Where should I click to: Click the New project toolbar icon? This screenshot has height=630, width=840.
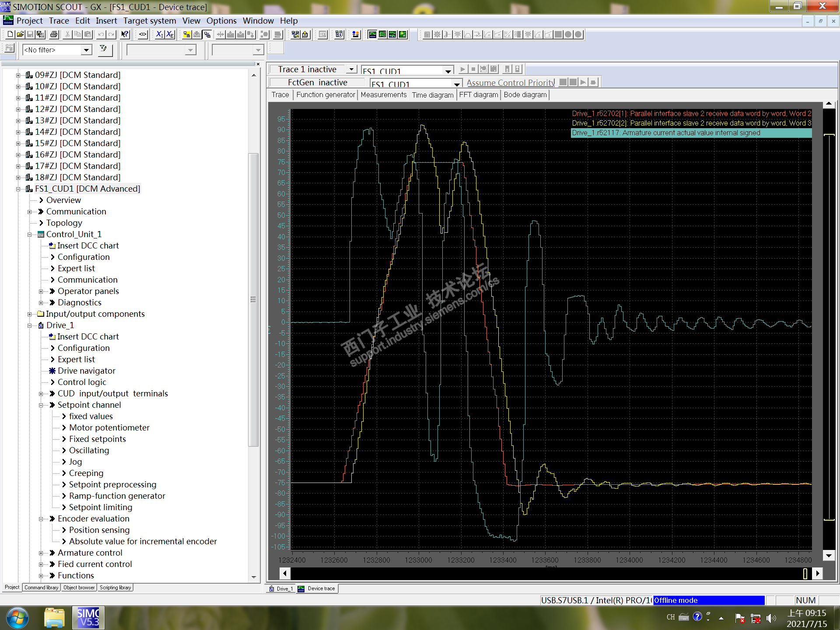click(x=10, y=35)
